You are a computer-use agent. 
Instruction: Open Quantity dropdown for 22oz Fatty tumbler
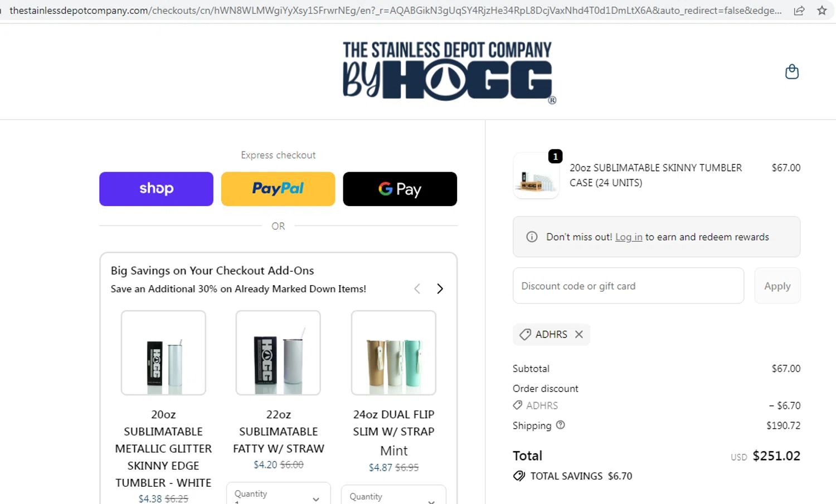click(278, 493)
